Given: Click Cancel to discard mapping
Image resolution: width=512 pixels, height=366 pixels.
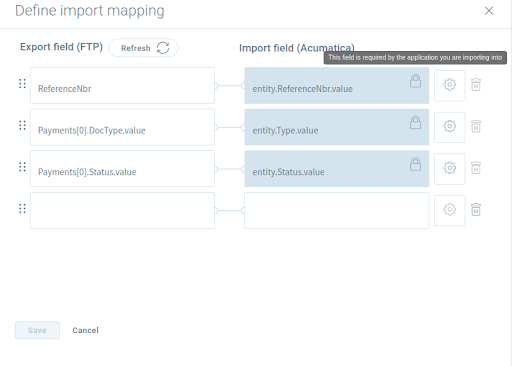Looking at the screenshot, I should pyautogui.click(x=86, y=330).
